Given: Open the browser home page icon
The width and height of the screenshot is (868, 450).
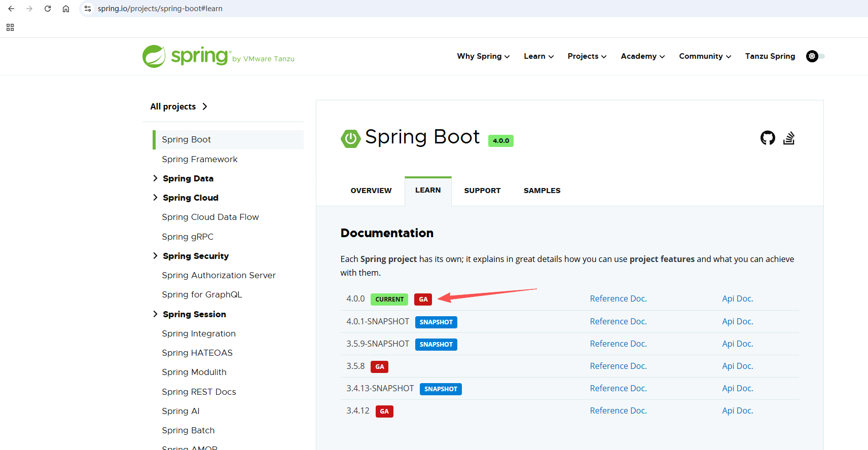Looking at the screenshot, I should tap(66, 9).
